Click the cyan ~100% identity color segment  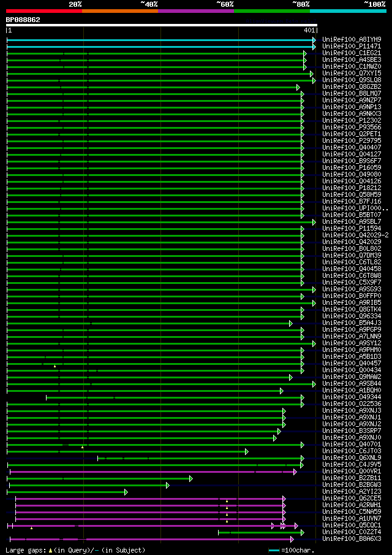coord(348,11)
